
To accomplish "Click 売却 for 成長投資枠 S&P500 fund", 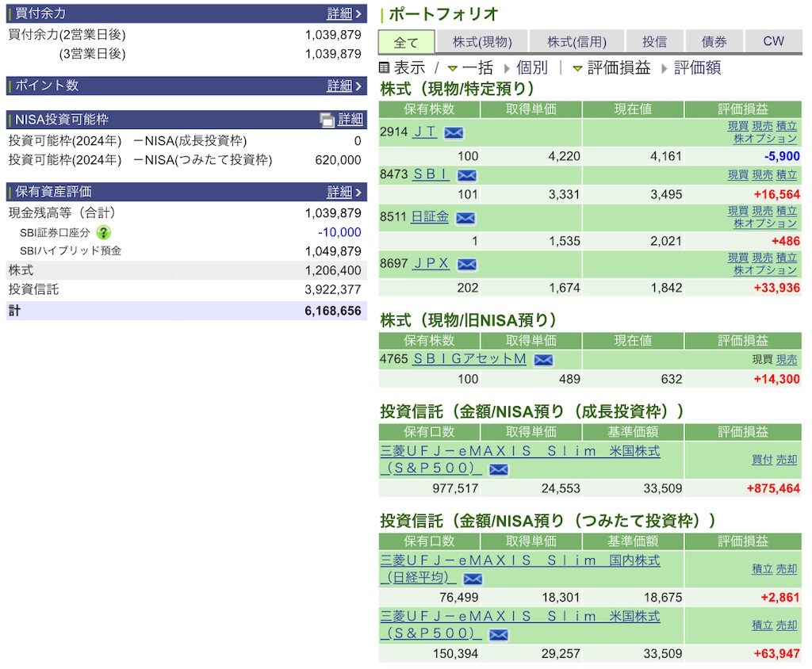I will coord(787,459).
